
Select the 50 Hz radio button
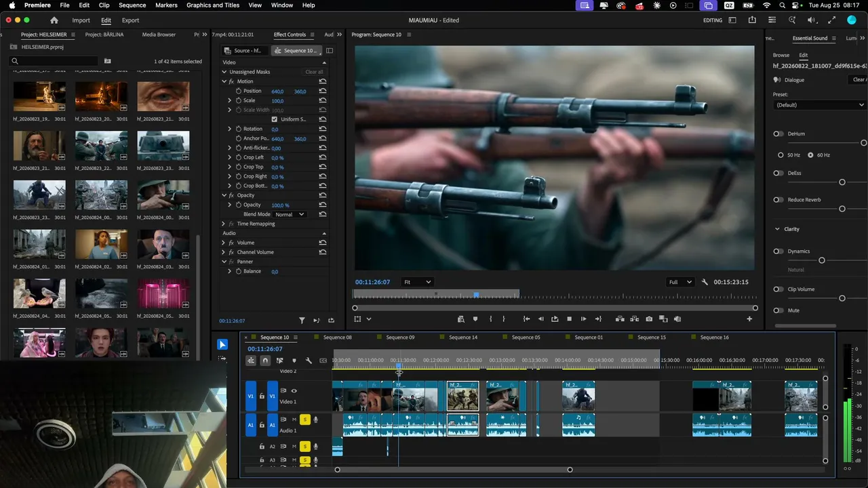(781, 155)
